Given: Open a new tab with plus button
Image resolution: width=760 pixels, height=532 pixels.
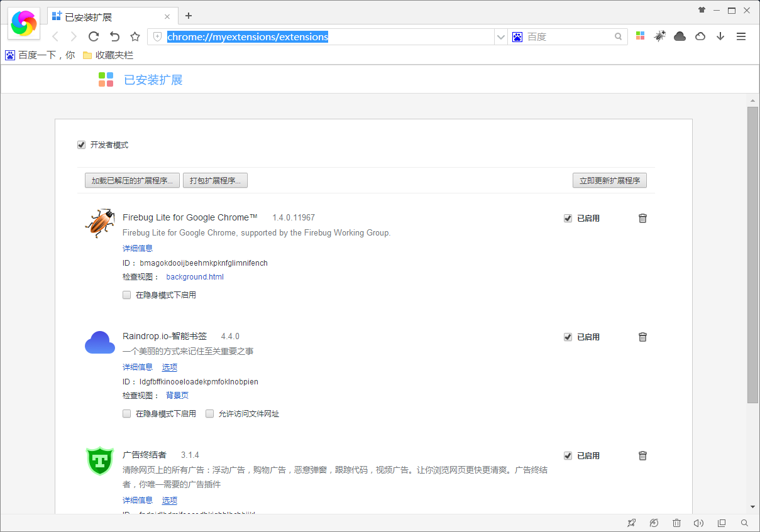Looking at the screenshot, I should pos(189,16).
